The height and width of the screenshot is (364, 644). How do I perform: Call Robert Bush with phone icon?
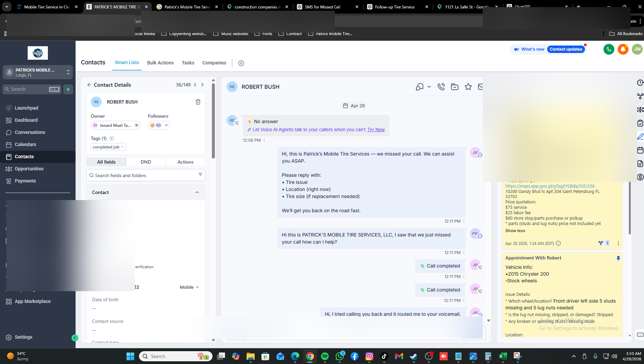point(441,87)
